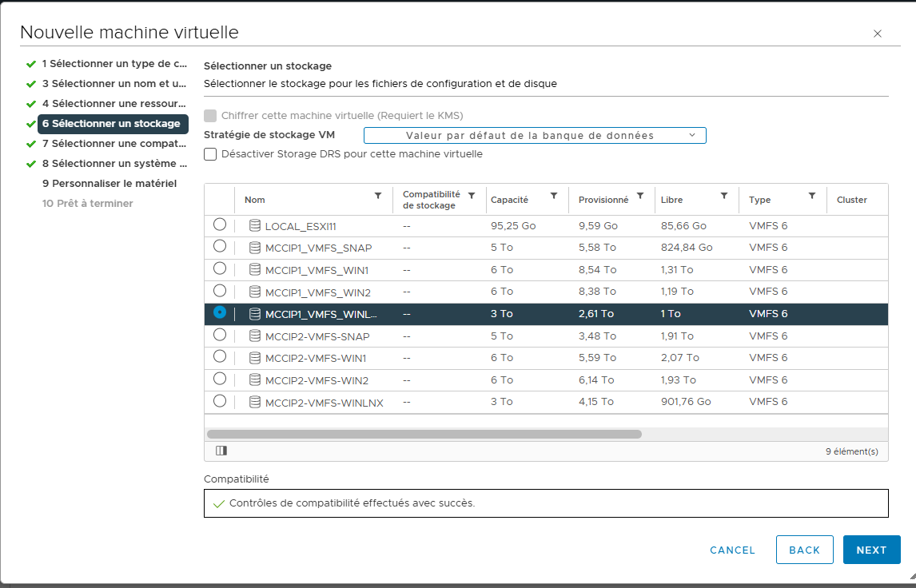The height and width of the screenshot is (588, 916).
Task: Click the horizontal scrollbar under datastore table
Action: 424,435
